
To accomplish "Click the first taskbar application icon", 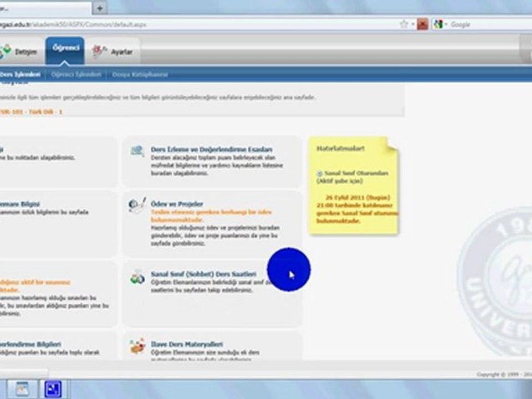I will (x=22, y=389).
